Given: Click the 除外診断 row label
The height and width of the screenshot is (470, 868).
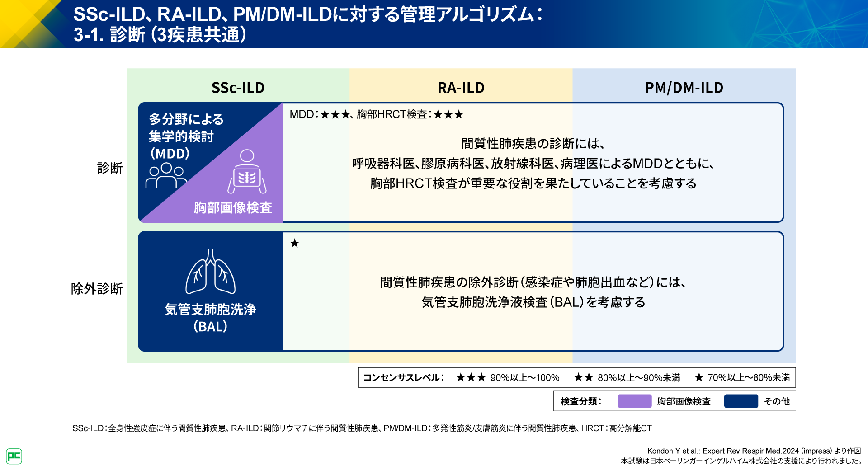Looking at the screenshot, I should (97, 289).
